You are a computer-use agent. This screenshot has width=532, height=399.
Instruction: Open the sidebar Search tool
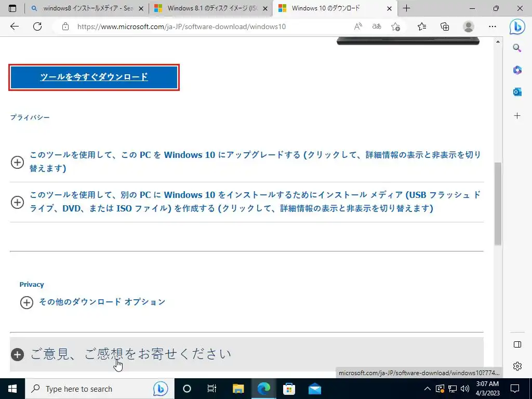[517, 48]
